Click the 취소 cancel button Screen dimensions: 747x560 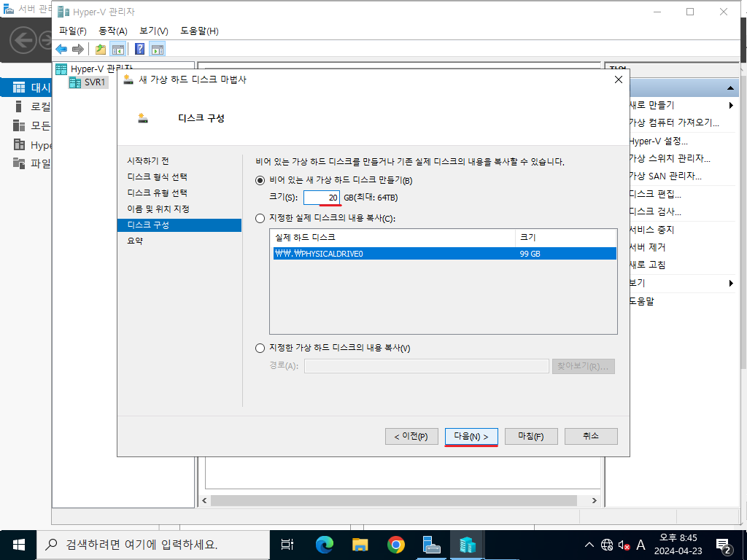(591, 436)
